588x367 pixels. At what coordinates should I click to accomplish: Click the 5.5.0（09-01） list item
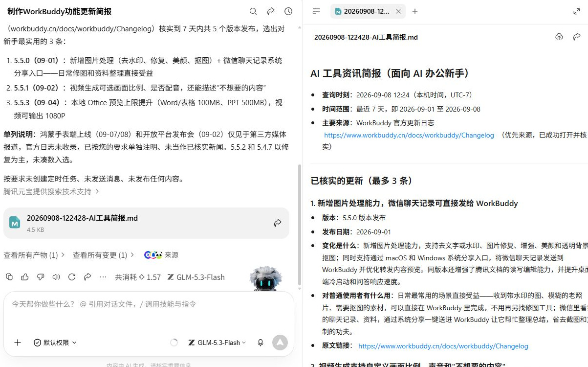(148, 67)
